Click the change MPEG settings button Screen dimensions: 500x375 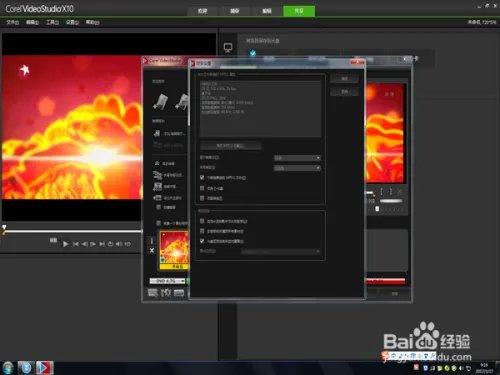tap(231, 146)
